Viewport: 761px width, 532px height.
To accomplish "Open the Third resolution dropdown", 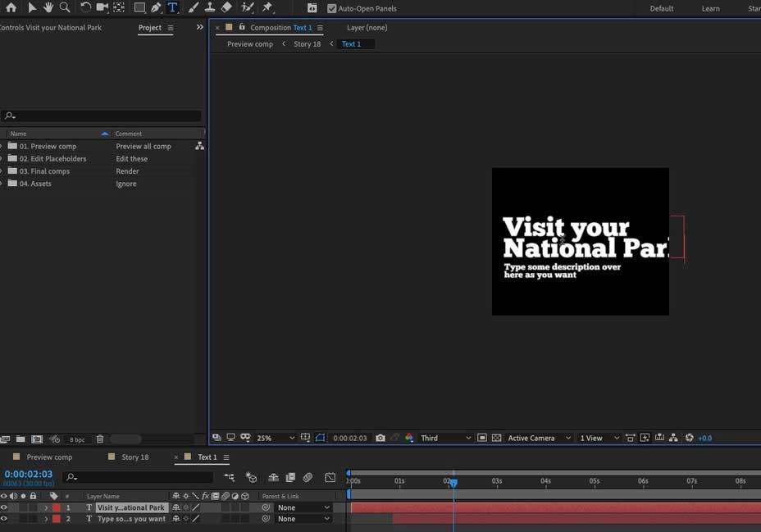I will pos(445,438).
